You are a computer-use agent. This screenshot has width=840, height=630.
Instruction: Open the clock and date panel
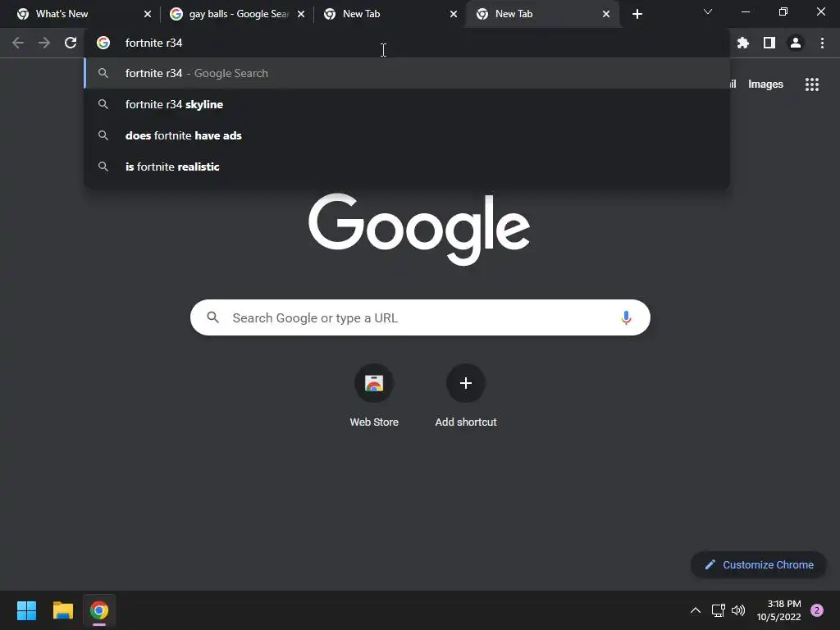point(778,610)
